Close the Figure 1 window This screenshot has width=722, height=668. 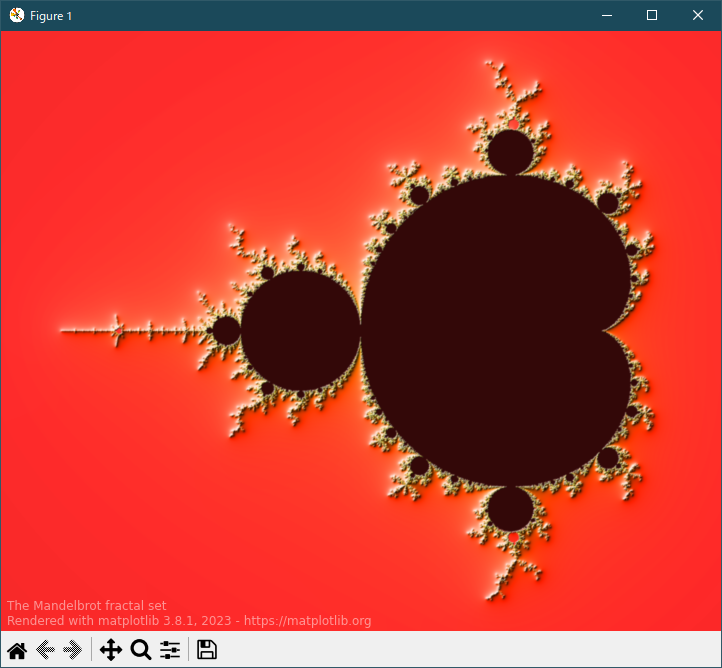pyautogui.click(x=698, y=15)
